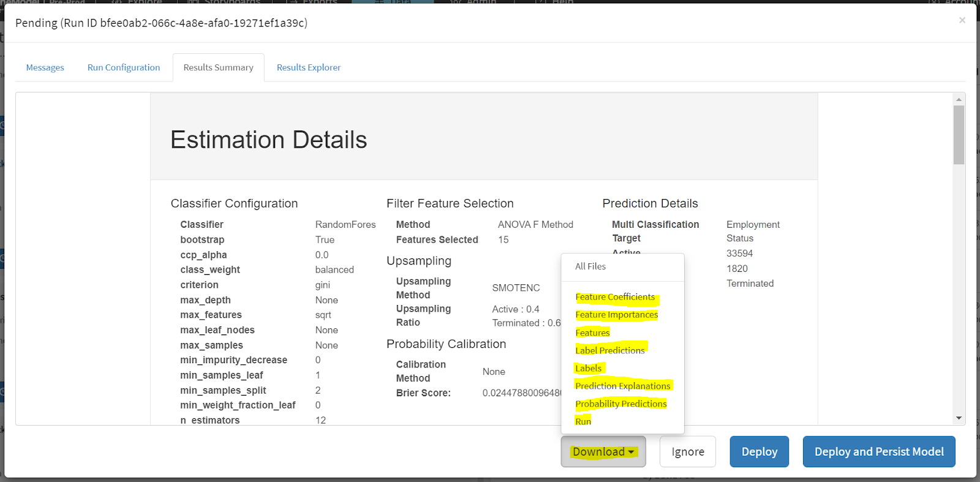The height and width of the screenshot is (482, 980).
Task: Pick Labels from the download list
Action: [588, 368]
